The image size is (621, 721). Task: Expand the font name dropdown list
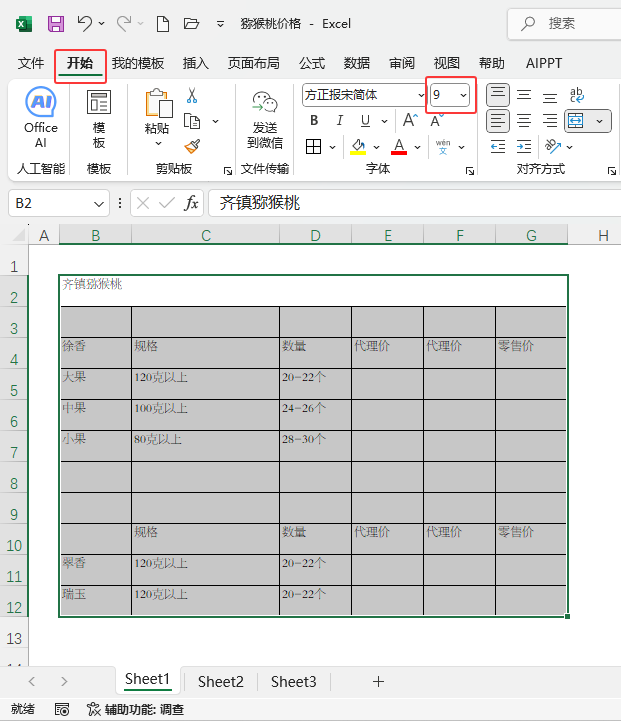(420, 95)
